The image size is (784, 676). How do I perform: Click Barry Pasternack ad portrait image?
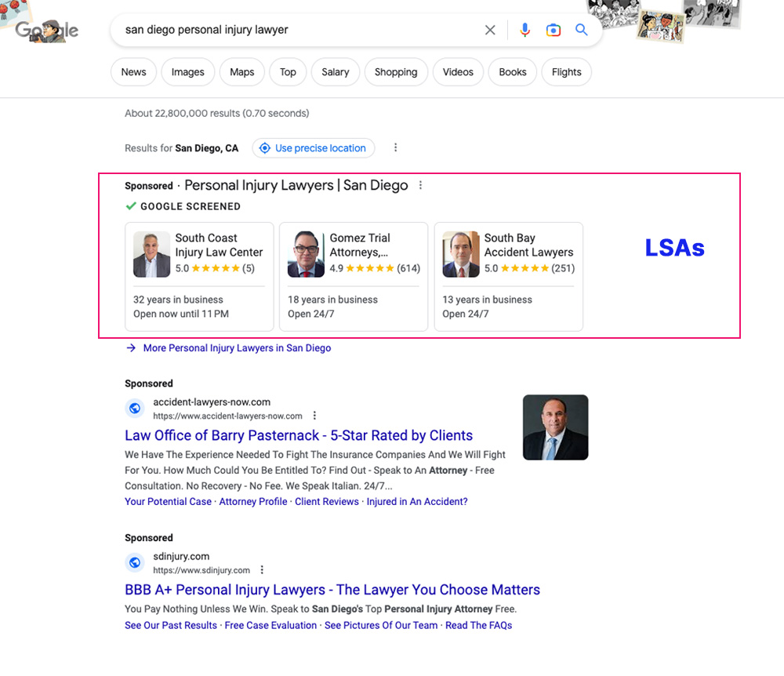click(x=556, y=427)
